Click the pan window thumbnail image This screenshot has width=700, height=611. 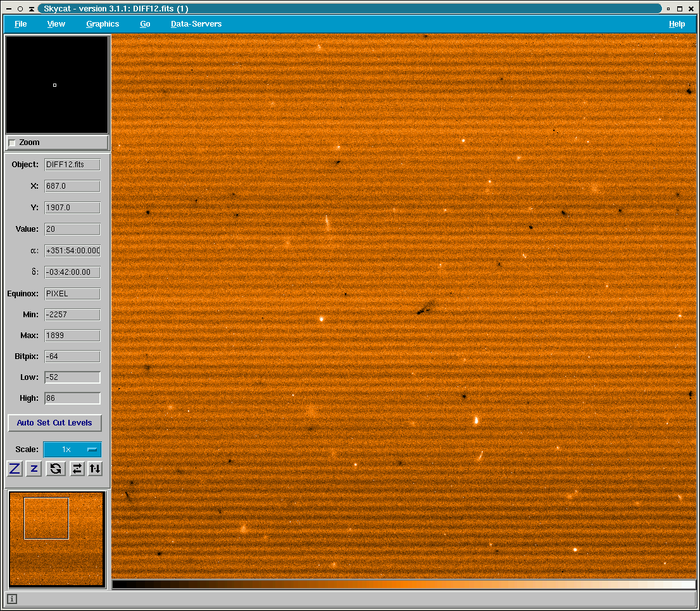tap(56, 539)
